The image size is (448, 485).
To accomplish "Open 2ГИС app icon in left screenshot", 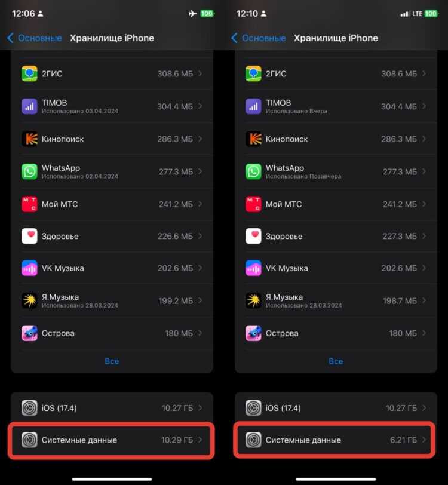I will tap(29, 73).
